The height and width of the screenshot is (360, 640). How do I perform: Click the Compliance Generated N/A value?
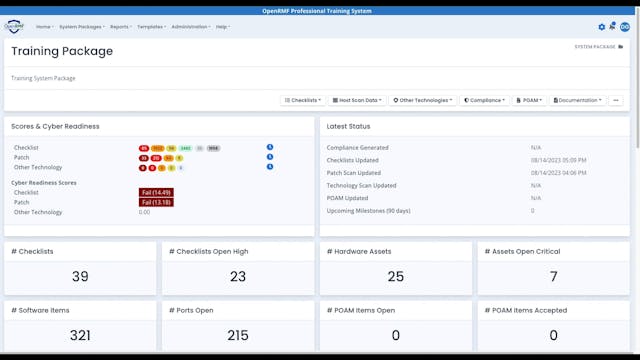point(536,147)
